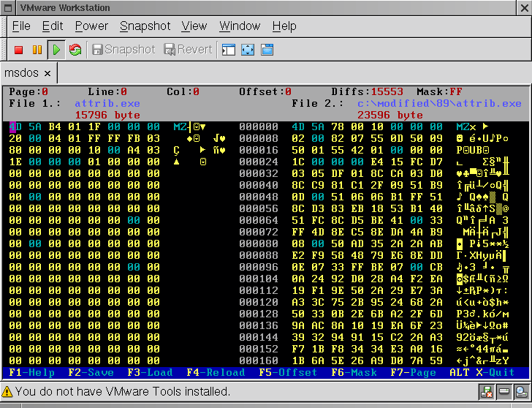The height and width of the screenshot is (408, 532).
Task: Click the Line:0 indicator
Action: [x=107, y=91]
